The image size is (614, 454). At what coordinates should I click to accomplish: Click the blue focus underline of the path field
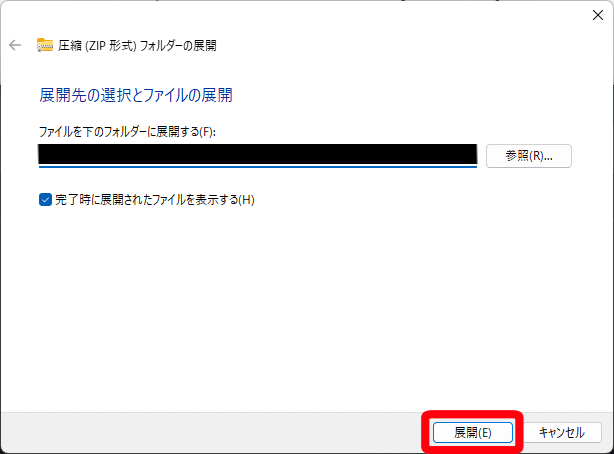258,166
